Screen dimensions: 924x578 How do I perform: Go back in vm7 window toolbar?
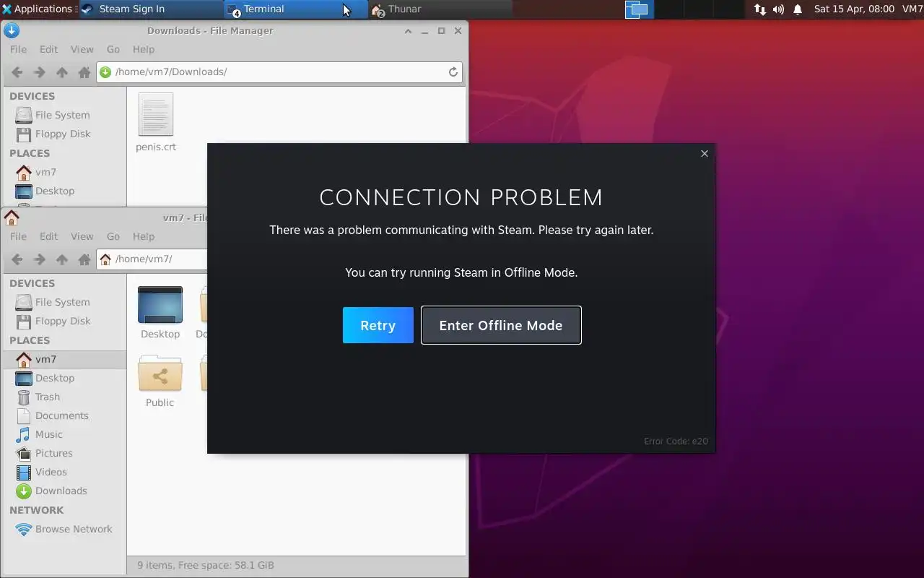(x=17, y=259)
